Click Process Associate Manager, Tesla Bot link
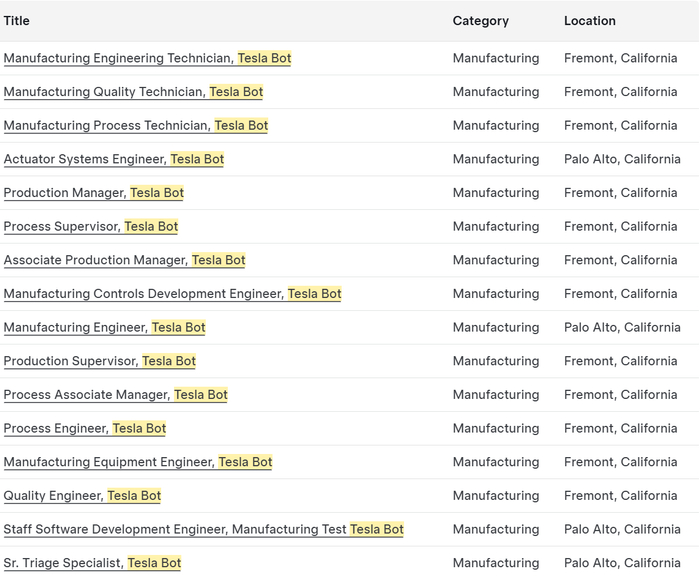 (116, 395)
